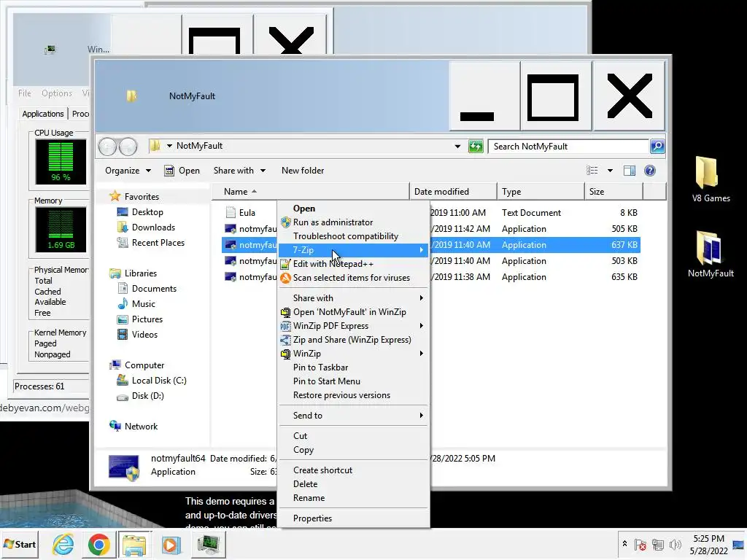Open Windows Media Player from taskbar

170,544
